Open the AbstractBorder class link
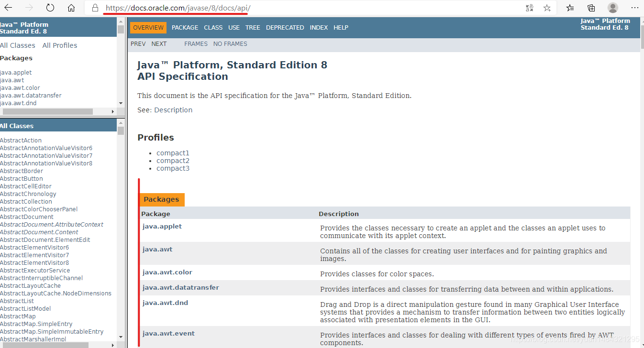This screenshot has width=644, height=348. tap(22, 171)
